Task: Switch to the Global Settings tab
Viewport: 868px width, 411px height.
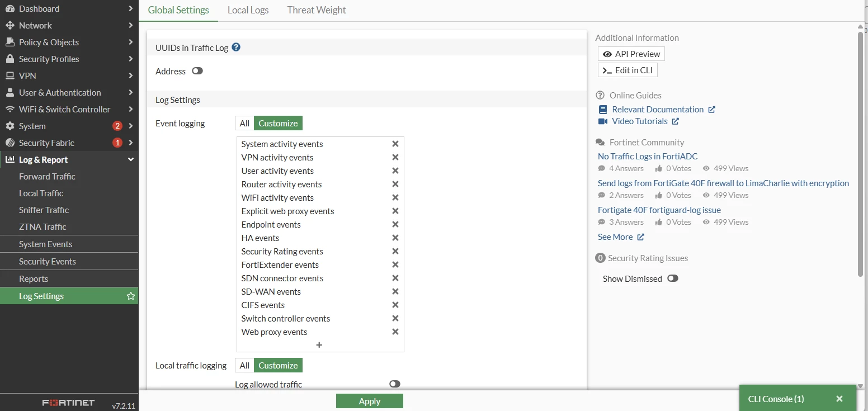Action: [178, 10]
